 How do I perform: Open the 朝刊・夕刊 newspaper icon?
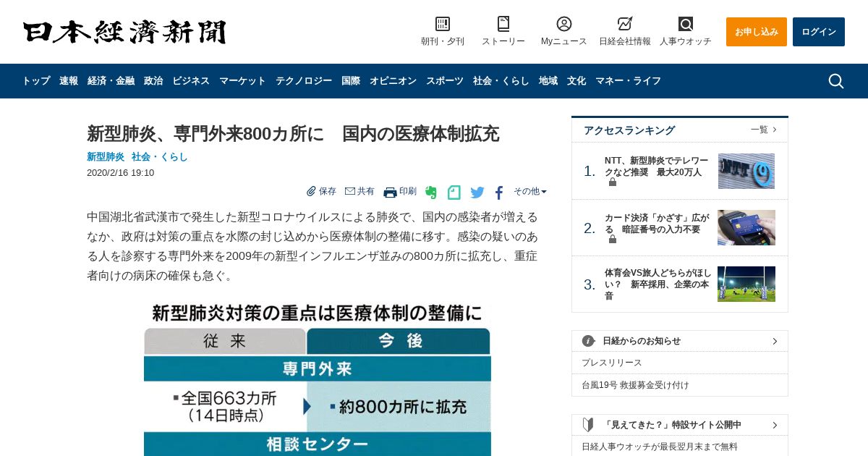click(x=443, y=24)
